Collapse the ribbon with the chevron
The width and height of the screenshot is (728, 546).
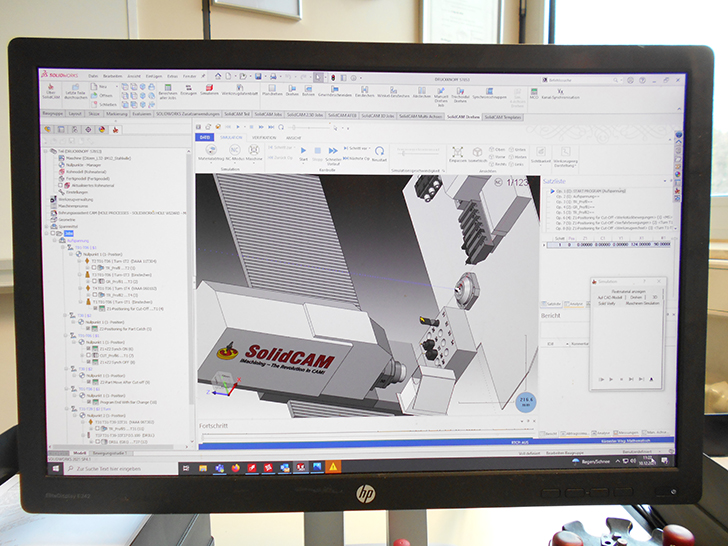(679, 109)
